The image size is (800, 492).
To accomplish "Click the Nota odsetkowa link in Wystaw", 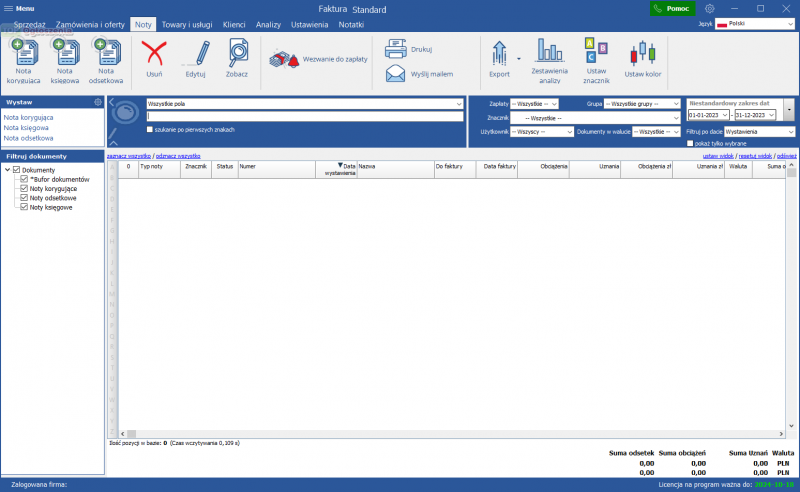I will 29,138.
